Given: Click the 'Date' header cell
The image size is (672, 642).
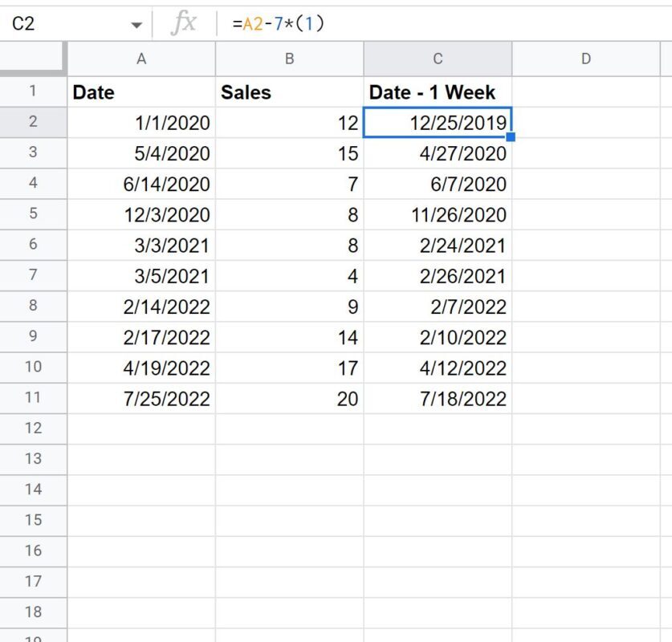Looking at the screenshot, I should click(141, 92).
